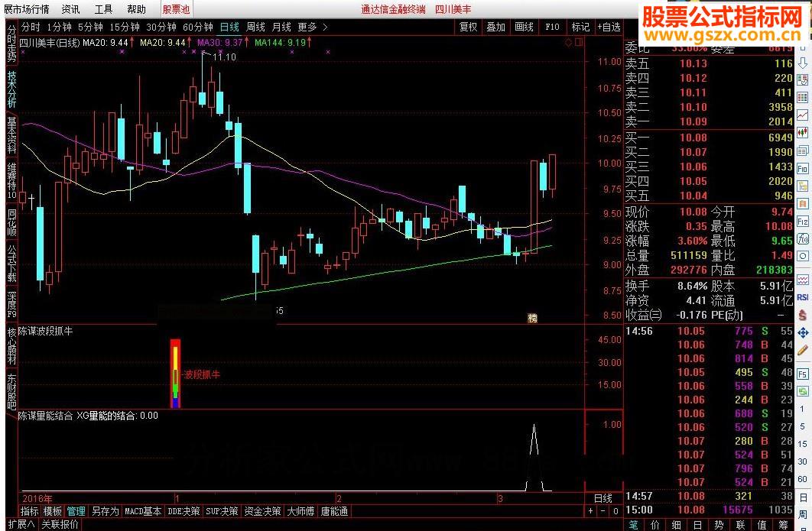Switch to the 周线 period tab

[x=255, y=27]
